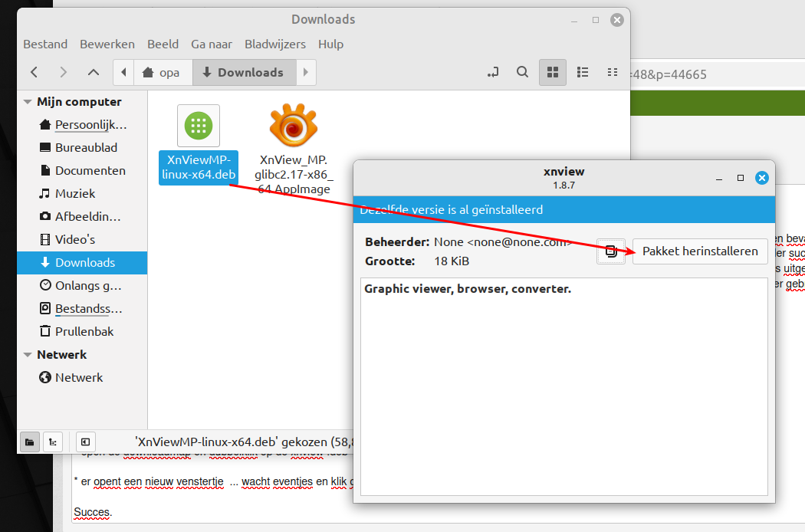Open file search with magnifier icon
The width and height of the screenshot is (805, 532).
[x=523, y=72]
